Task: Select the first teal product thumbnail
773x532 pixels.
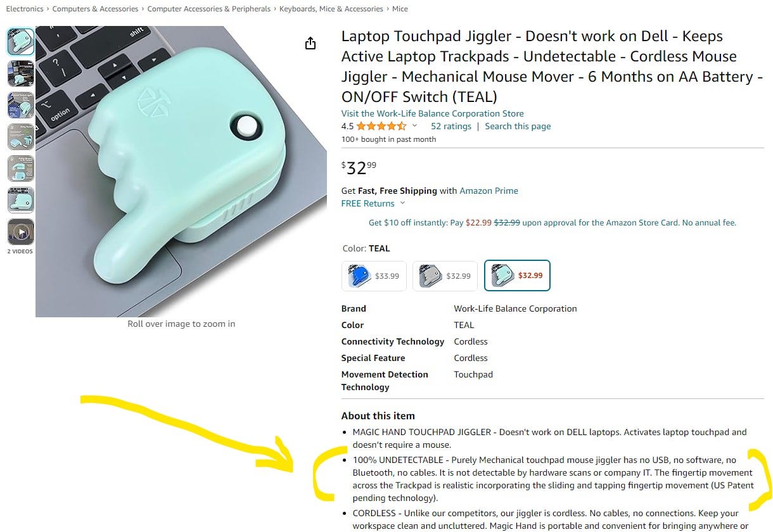Action: [20, 42]
